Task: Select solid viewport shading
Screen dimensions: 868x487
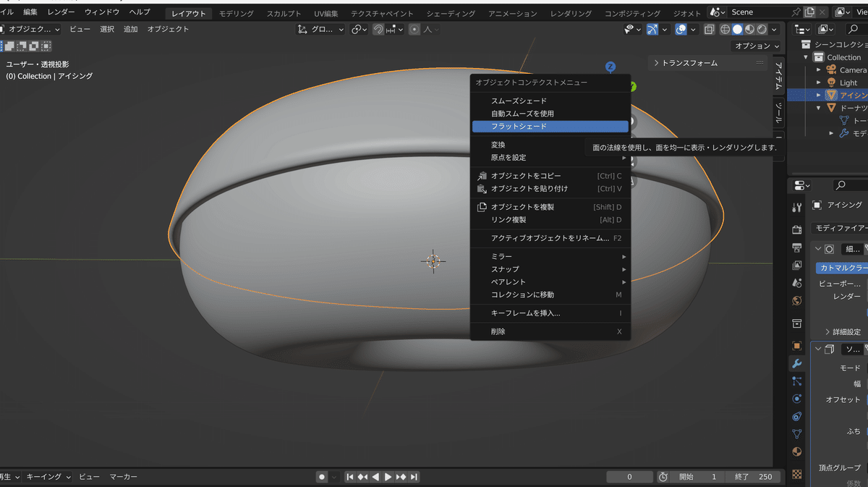Action: coord(737,30)
